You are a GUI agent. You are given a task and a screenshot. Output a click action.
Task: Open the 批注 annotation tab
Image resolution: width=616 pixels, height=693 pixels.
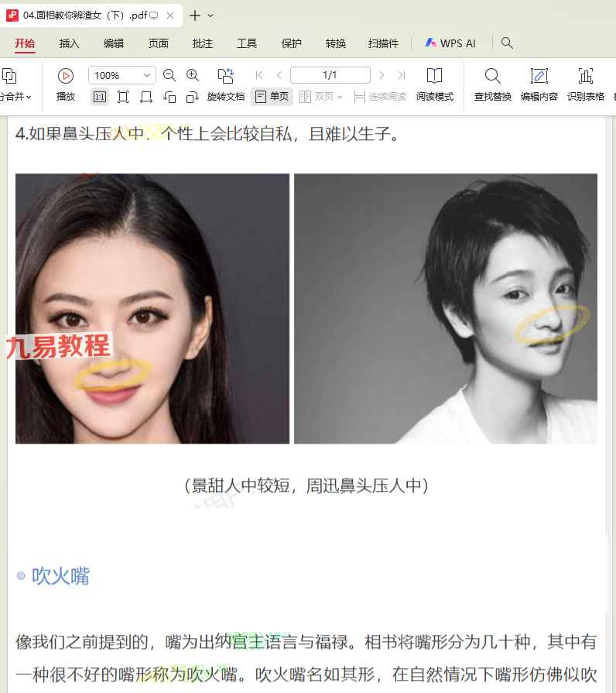(x=203, y=43)
